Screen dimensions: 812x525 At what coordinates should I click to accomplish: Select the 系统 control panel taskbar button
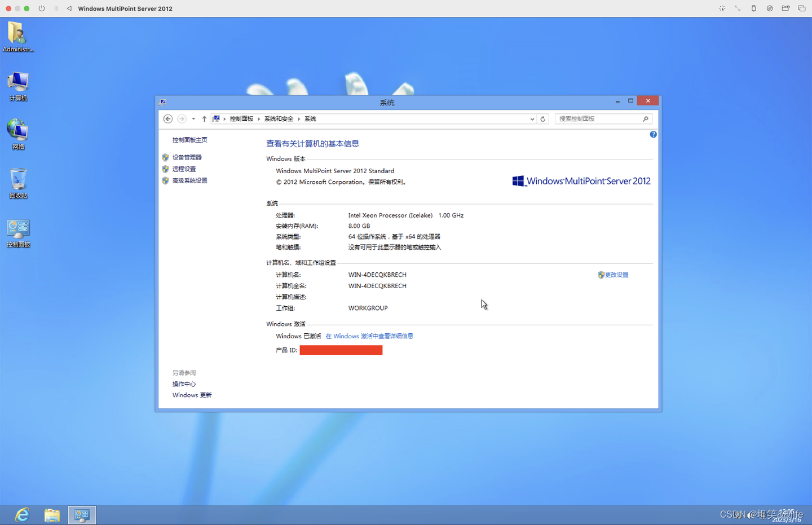pyautogui.click(x=82, y=515)
